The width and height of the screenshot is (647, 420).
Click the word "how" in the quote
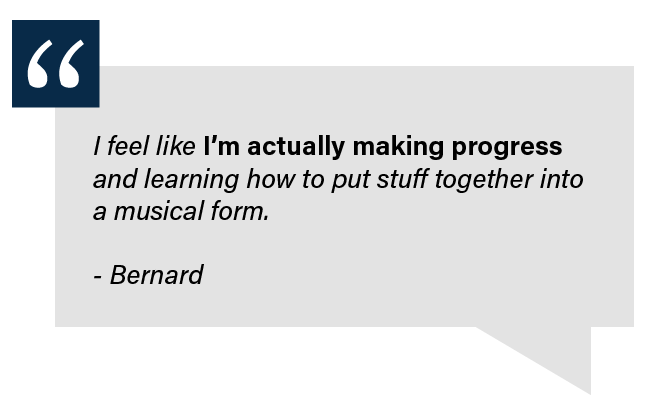(271, 179)
